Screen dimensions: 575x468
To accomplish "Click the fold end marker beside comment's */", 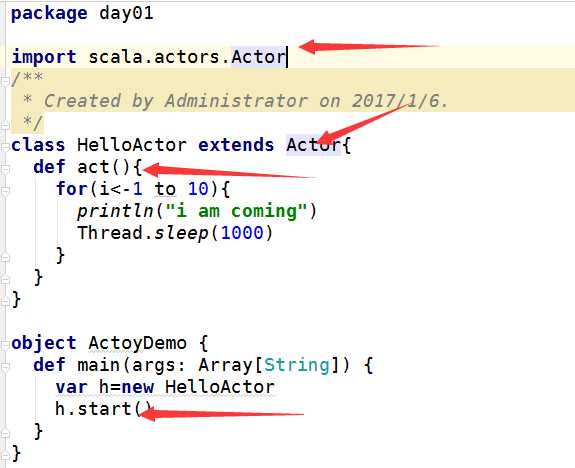I will [x=5, y=125].
